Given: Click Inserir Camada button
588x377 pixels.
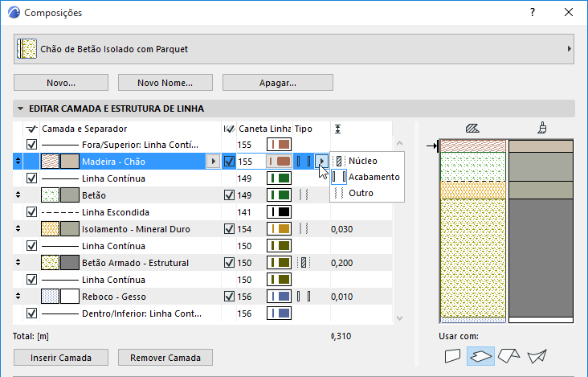Looking at the screenshot, I should click(61, 358).
